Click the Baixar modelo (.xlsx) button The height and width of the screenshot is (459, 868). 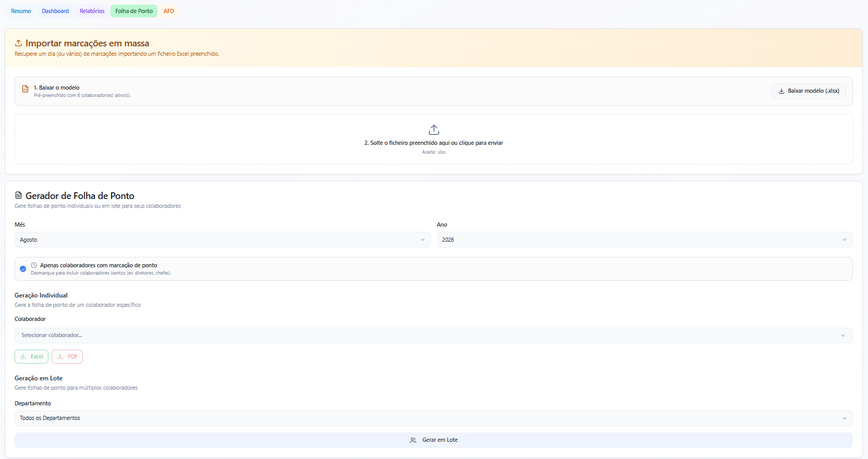809,91
